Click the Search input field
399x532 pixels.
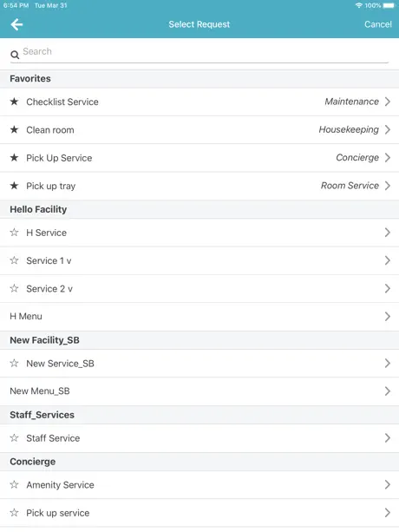(x=205, y=51)
